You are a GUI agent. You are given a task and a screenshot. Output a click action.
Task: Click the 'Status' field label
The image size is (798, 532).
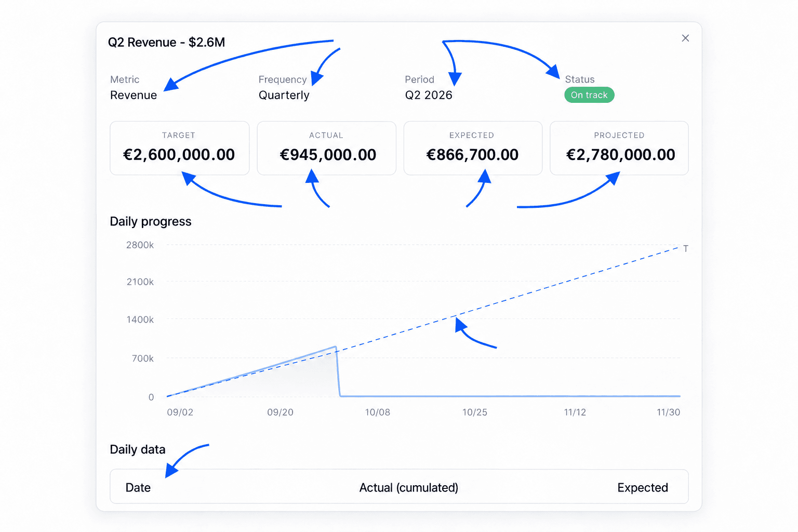pyautogui.click(x=580, y=79)
